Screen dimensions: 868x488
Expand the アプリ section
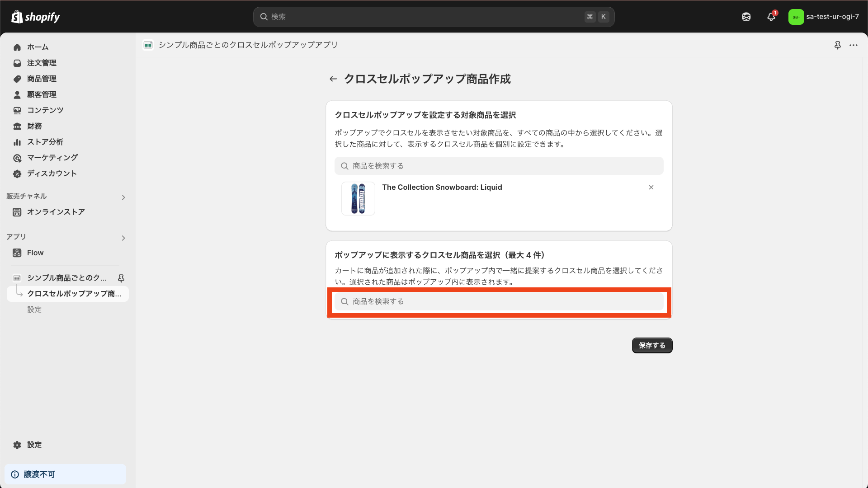click(x=123, y=238)
